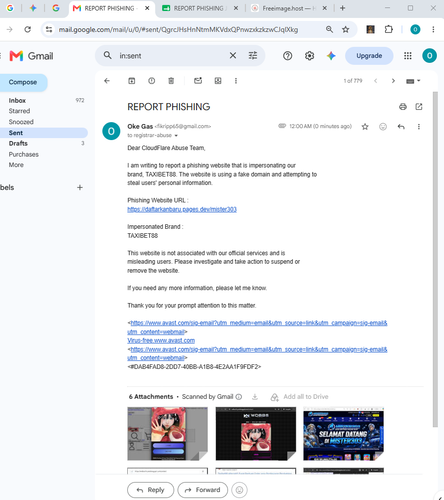Expand More in the sidebar

[x=16, y=165]
